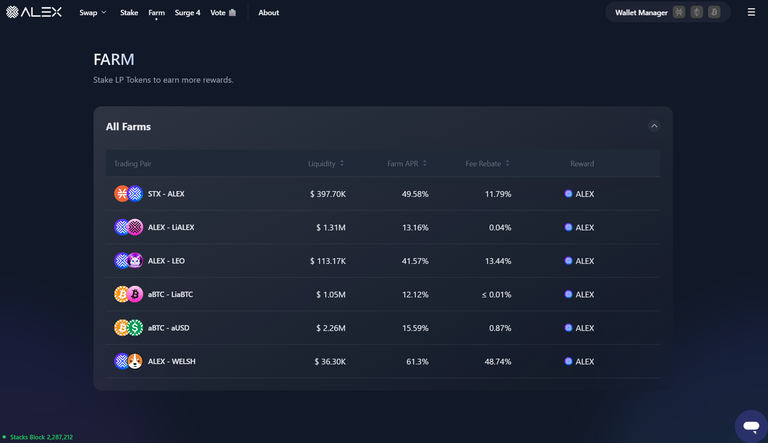
Task: Click the $ 1.31M liquidity value
Action: (x=331, y=227)
